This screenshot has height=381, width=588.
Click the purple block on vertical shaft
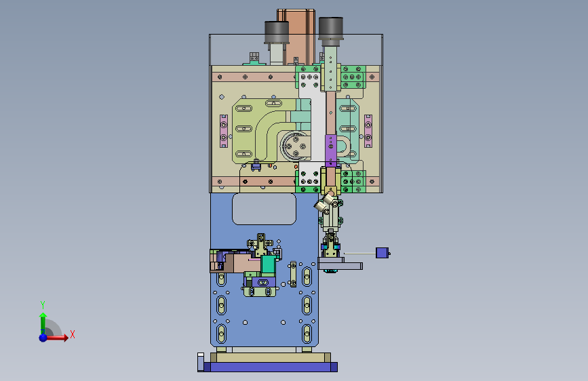pos(331,151)
